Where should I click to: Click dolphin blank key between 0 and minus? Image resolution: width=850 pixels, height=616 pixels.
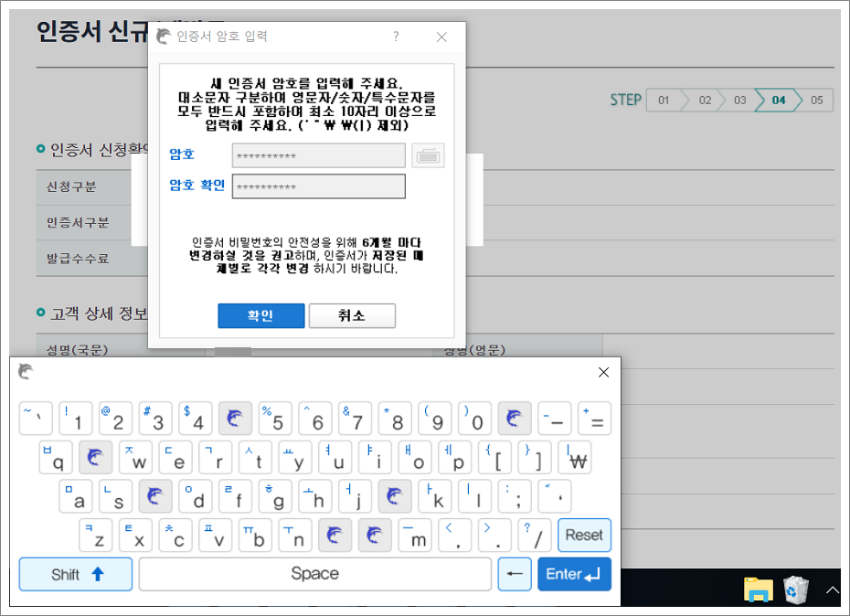[515, 418]
